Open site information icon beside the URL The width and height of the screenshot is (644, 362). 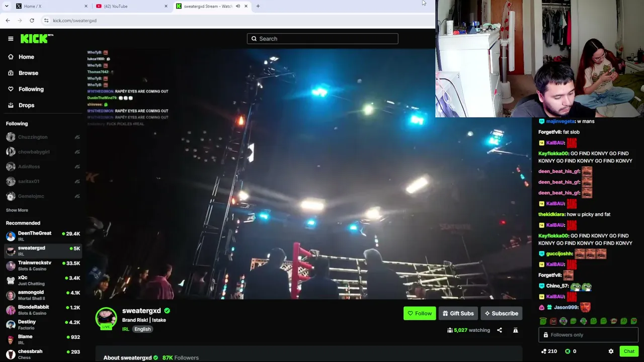coord(46,21)
